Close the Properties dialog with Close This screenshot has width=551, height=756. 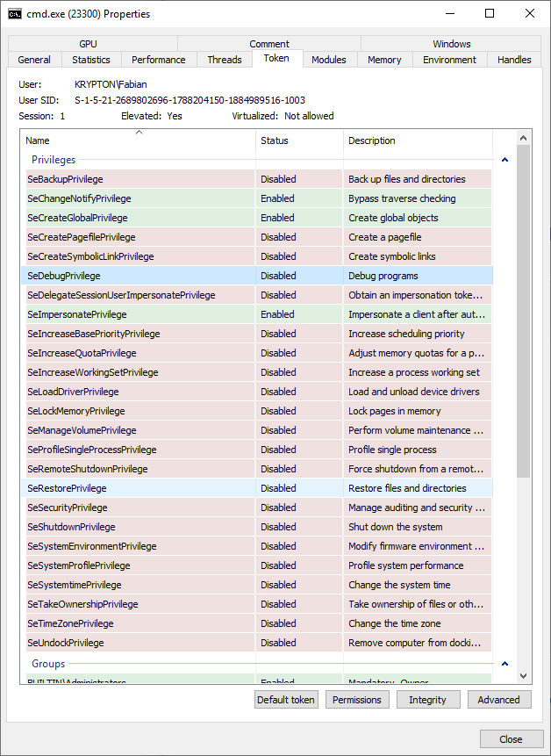click(x=511, y=739)
